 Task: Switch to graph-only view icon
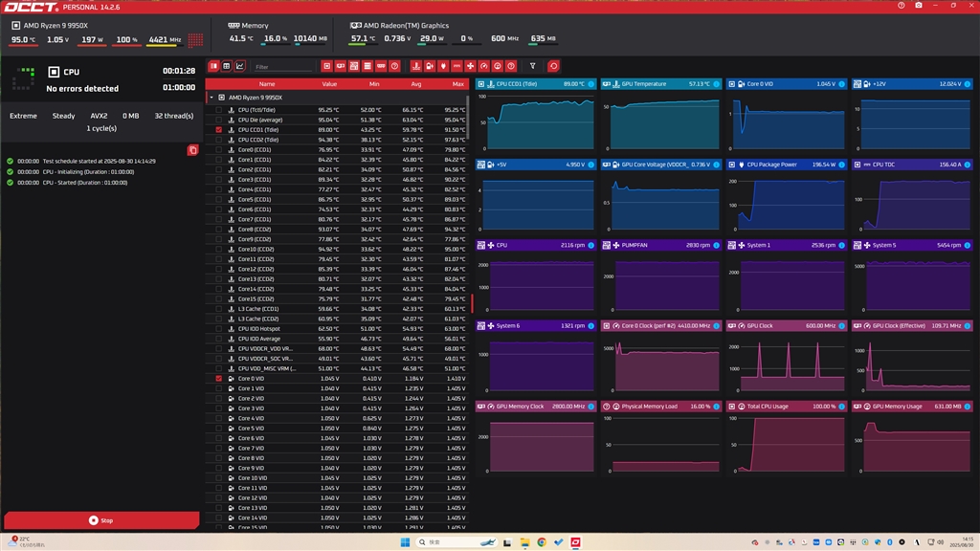pyautogui.click(x=240, y=66)
